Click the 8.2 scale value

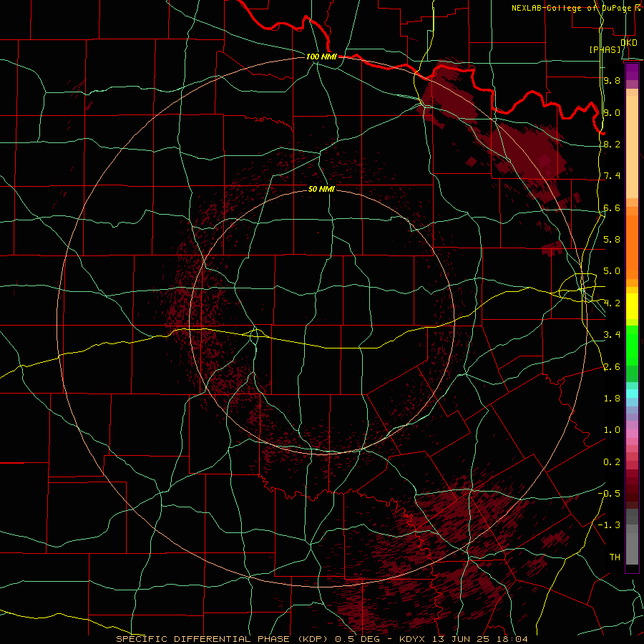(x=612, y=144)
